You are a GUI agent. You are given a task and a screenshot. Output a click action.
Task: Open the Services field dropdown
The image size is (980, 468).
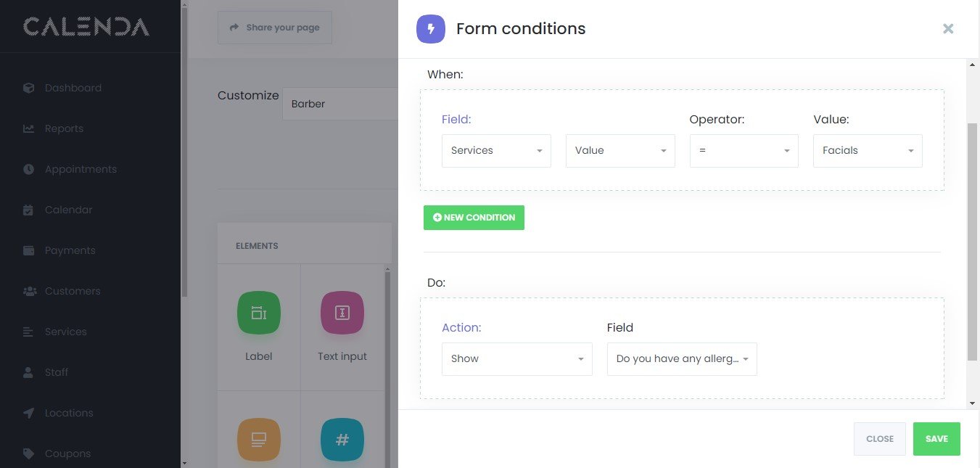click(x=496, y=151)
